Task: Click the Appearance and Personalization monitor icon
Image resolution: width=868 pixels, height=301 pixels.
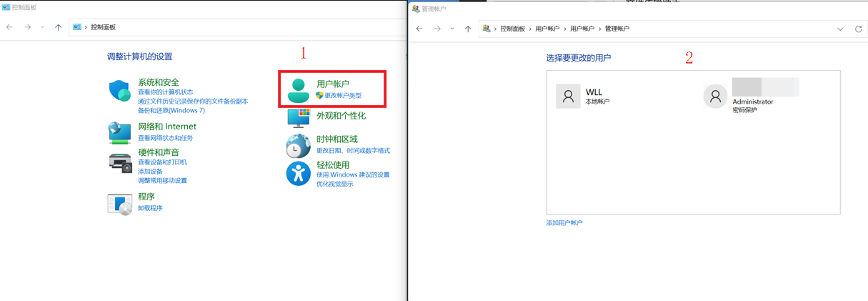Action: pos(298,117)
